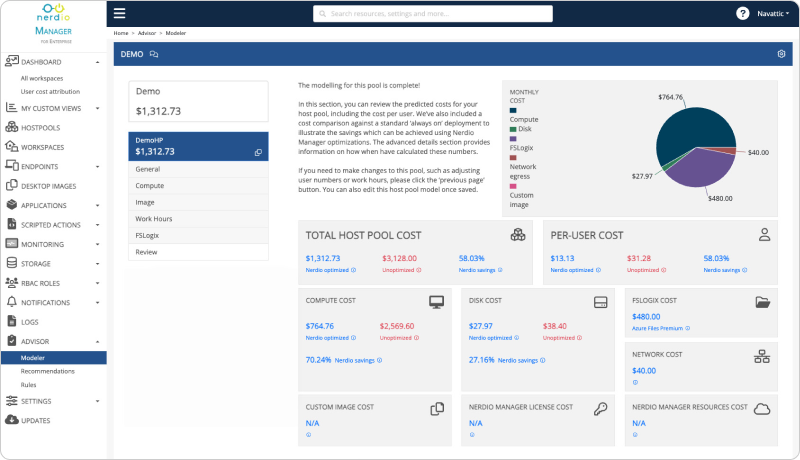Select the Work Hours modeler step

[x=198, y=218]
